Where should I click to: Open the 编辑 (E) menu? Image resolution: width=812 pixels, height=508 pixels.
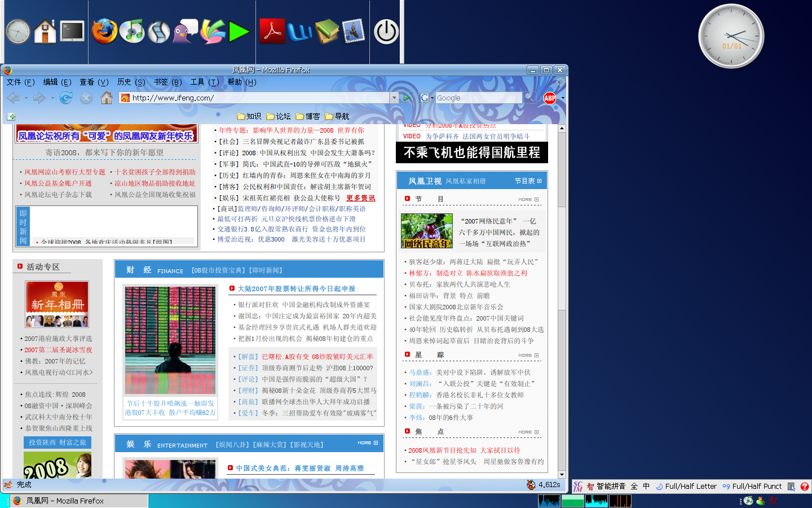click(58, 82)
